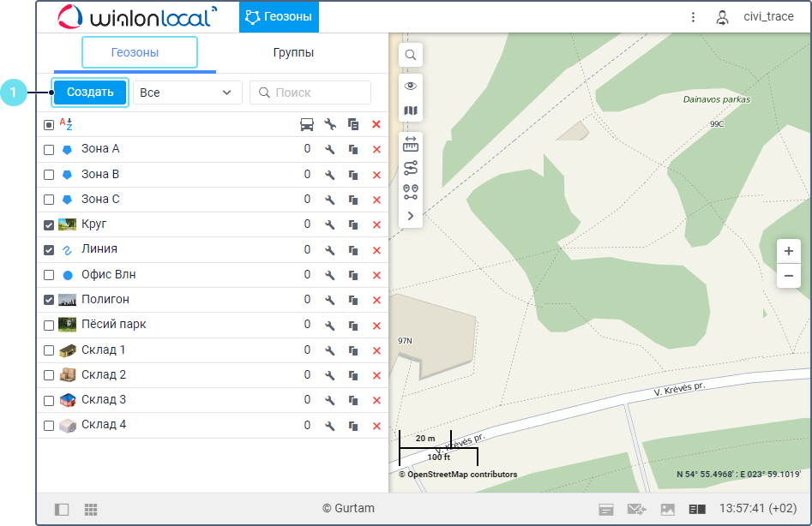Screen dimensions: 812x526
Task: Copy the Пёсий парк geofence
Action: pyautogui.click(x=353, y=326)
